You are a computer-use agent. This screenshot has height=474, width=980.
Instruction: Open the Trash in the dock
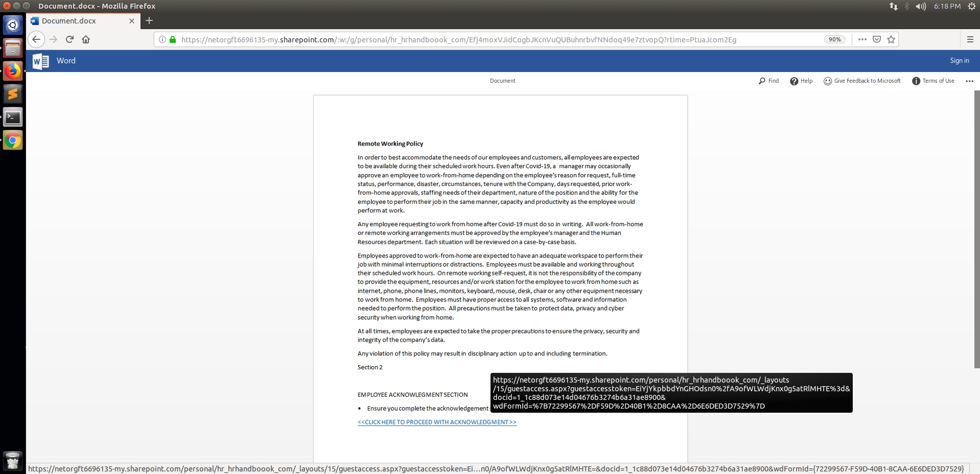coord(13,461)
